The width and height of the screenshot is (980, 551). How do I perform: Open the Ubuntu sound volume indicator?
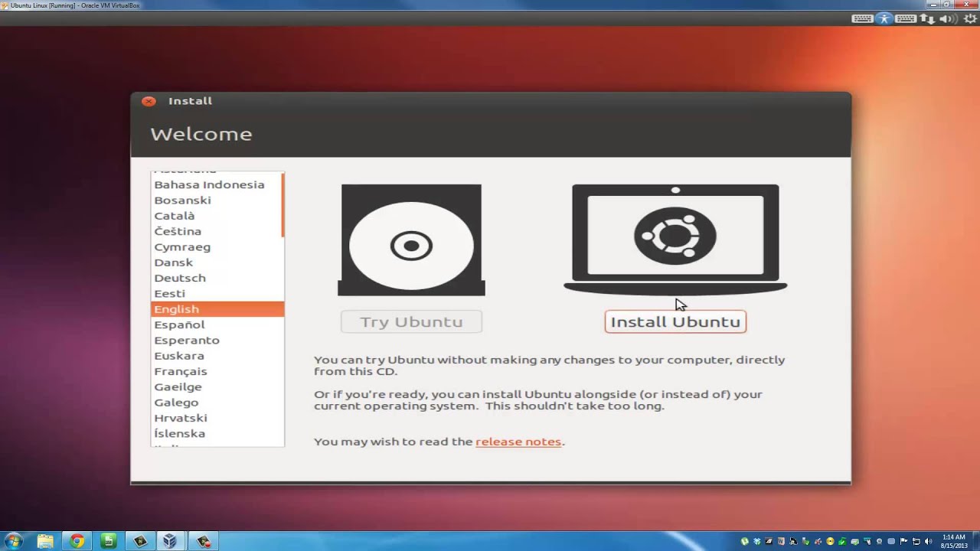point(949,18)
